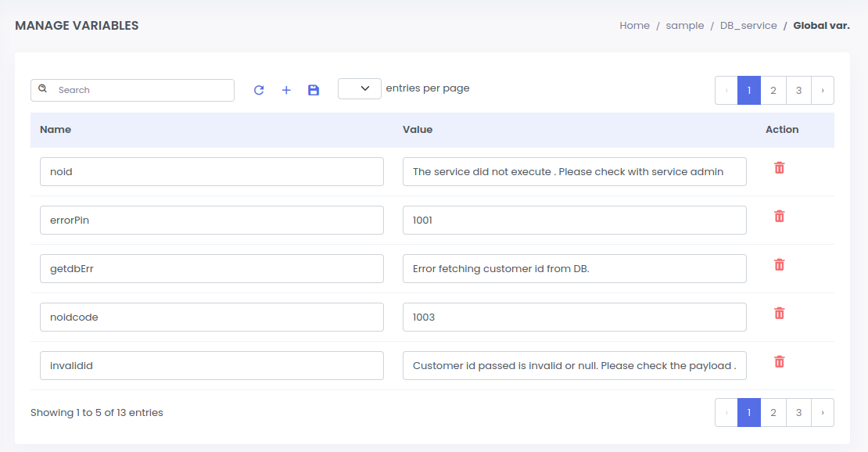Click the refresh variables icon
Viewport: 868px width, 452px height.
(259, 90)
